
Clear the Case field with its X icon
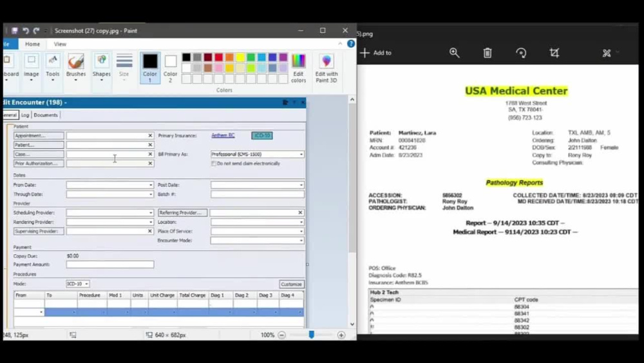150,154
